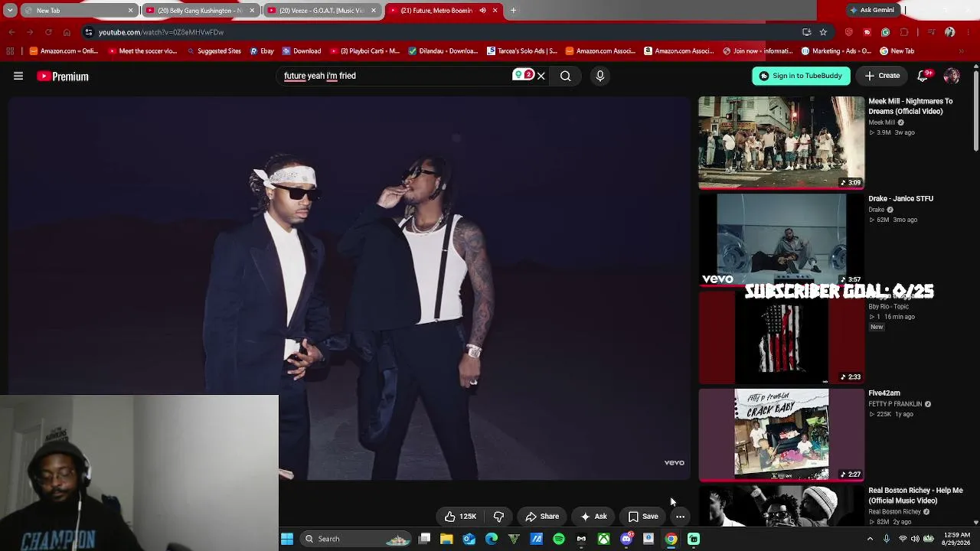Open Spotify from the taskbar
This screenshot has width=980, height=551.
(x=559, y=539)
